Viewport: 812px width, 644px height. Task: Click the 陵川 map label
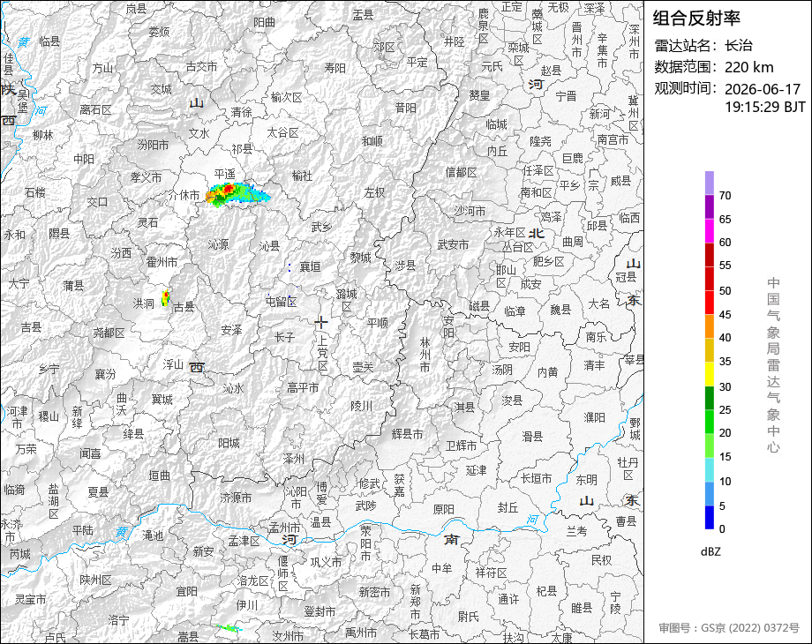[362, 406]
